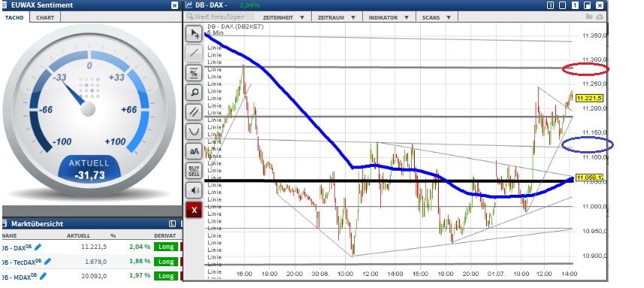
Task: Sort by the % column header
Action: [x=113, y=236]
